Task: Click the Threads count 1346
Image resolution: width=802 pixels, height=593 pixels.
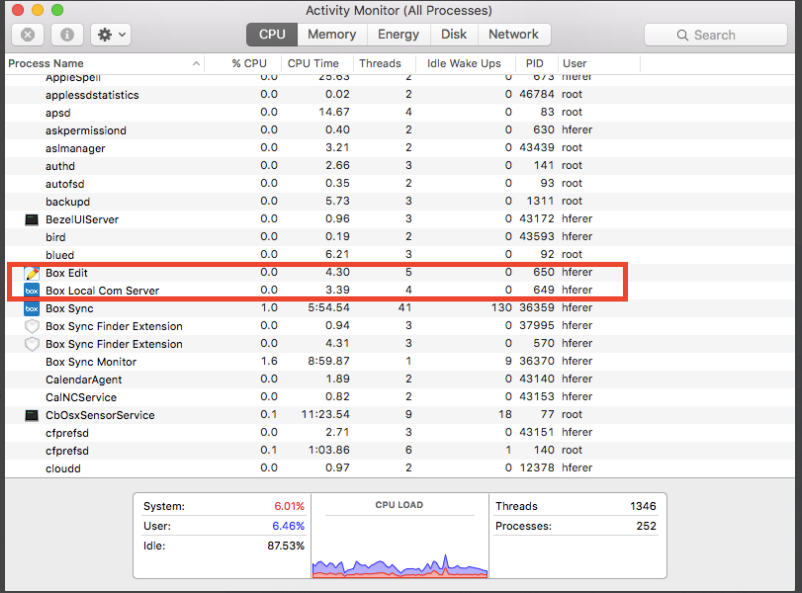Action: 643,506
